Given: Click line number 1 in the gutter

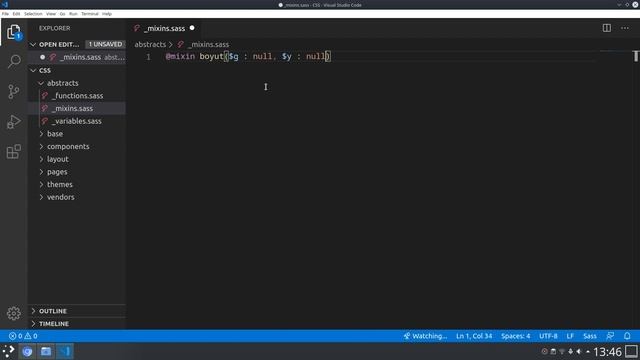Looking at the screenshot, I should 149,57.
